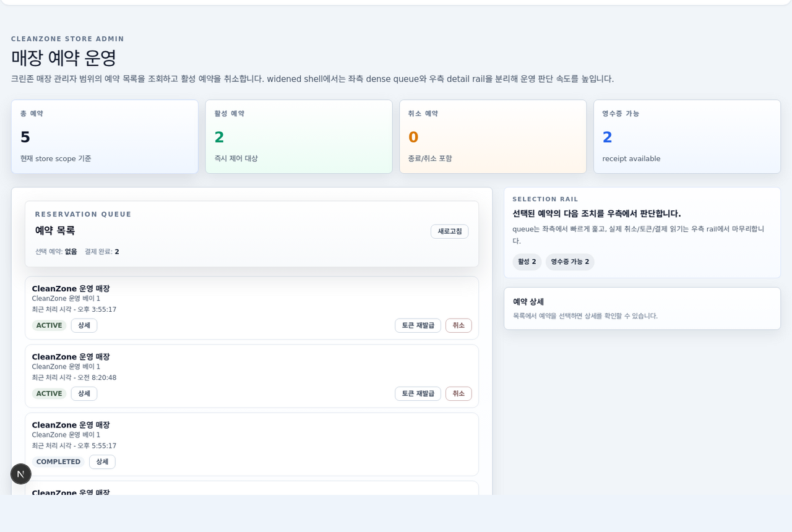This screenshot has height=532, width=792.
Task: Click the 활성 2 chip in selection rail
Action: [527, 262]
